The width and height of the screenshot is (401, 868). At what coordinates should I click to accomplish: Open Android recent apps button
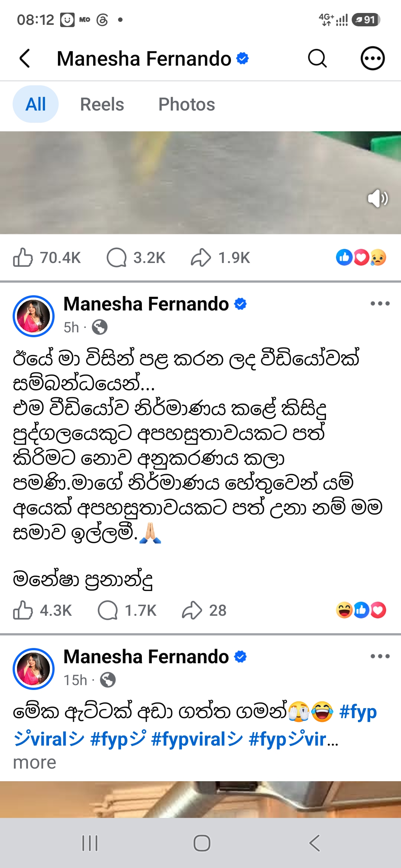pos(90,843)
